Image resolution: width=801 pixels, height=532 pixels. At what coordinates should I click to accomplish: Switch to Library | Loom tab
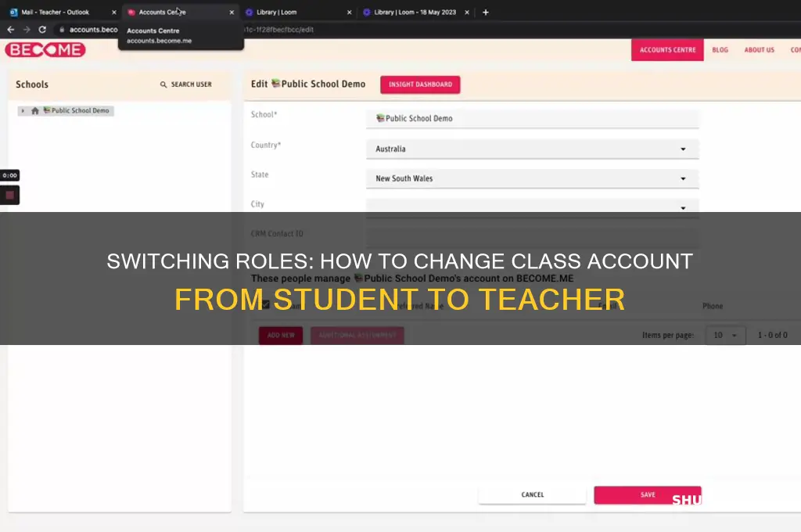[x=296, y=13]
